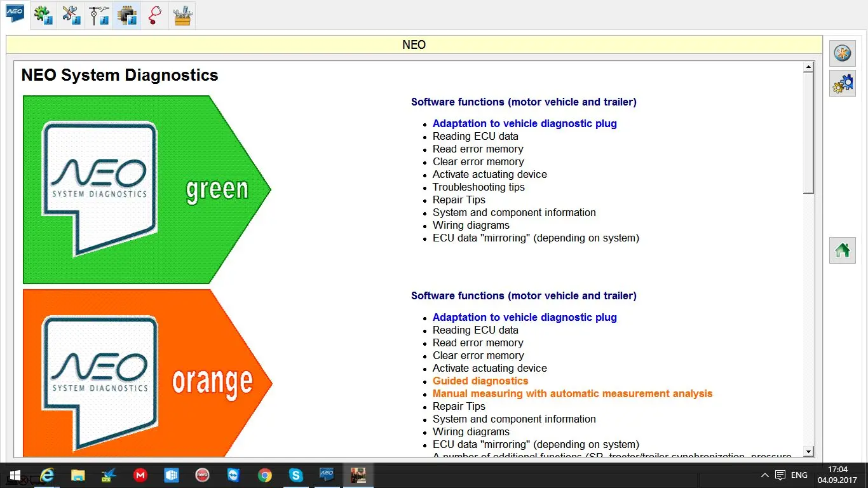Image resolution: width=868 pixels, height=488 pixels.
Task: Open the red stethoscope diagnostics tab
Action: pyautogui.click(x=154, y=15)
